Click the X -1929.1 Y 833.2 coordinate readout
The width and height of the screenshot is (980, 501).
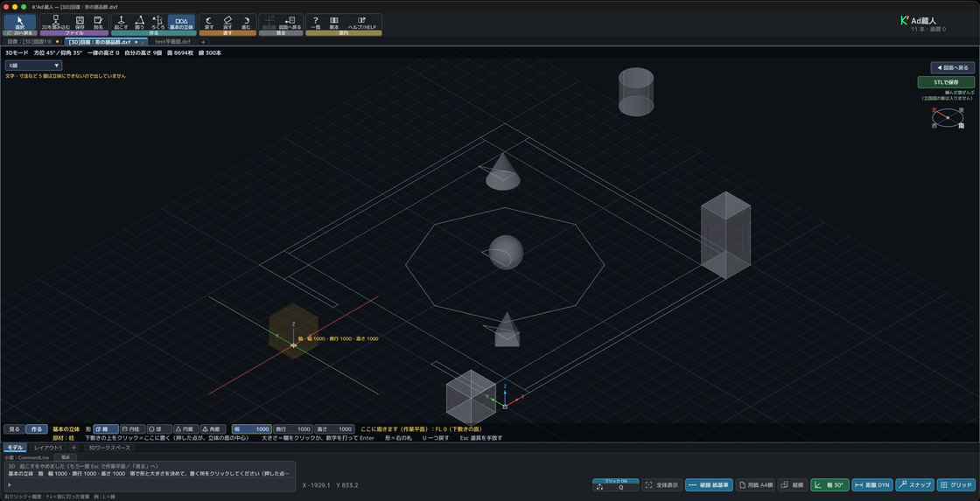pyautogui.click(x=330, y=484)
